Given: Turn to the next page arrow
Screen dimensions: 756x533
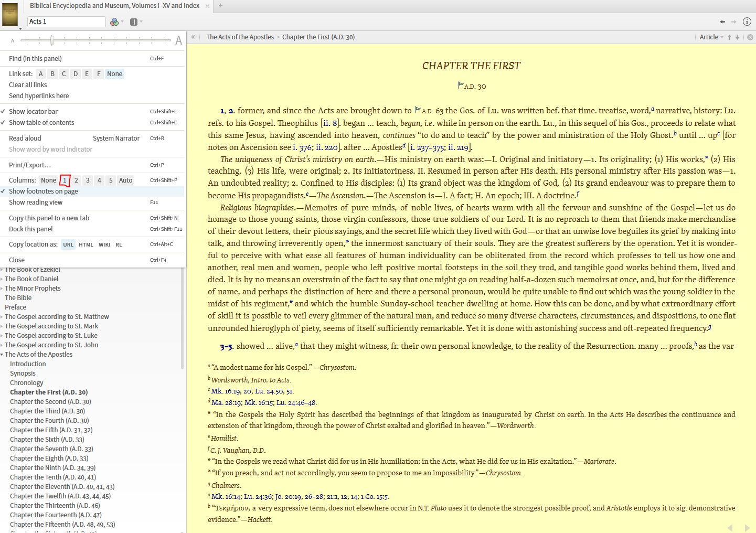Looking at the screenshot, I should (x=747, y=528).
